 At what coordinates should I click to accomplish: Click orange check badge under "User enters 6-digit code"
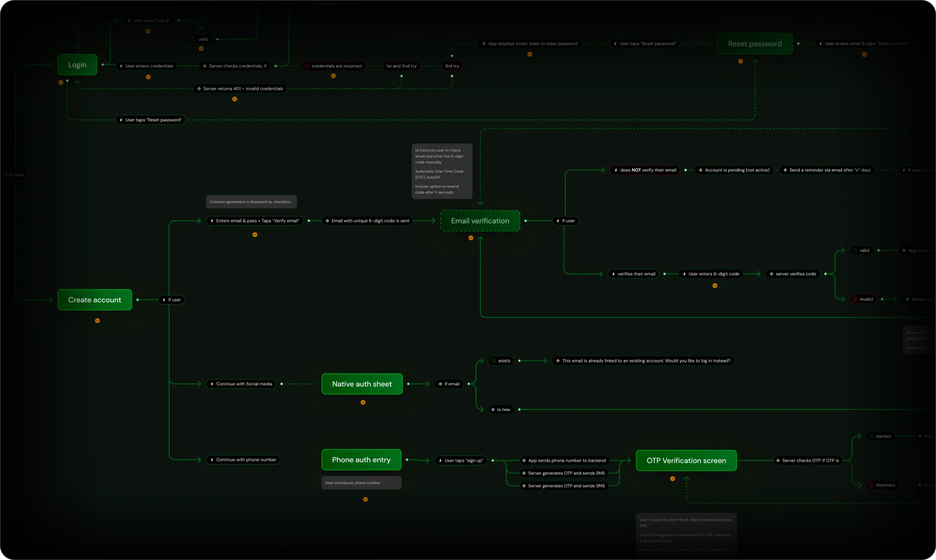(715, 286)
